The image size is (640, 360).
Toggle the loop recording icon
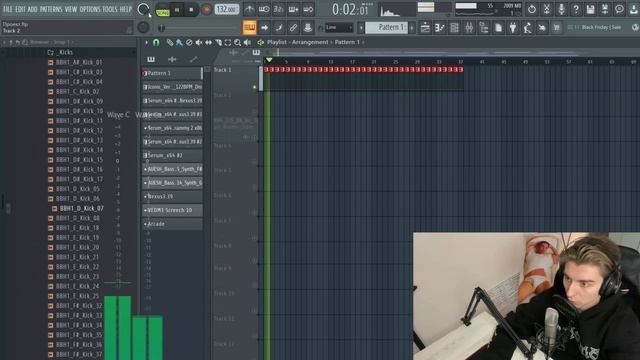[x=308, y=9]
